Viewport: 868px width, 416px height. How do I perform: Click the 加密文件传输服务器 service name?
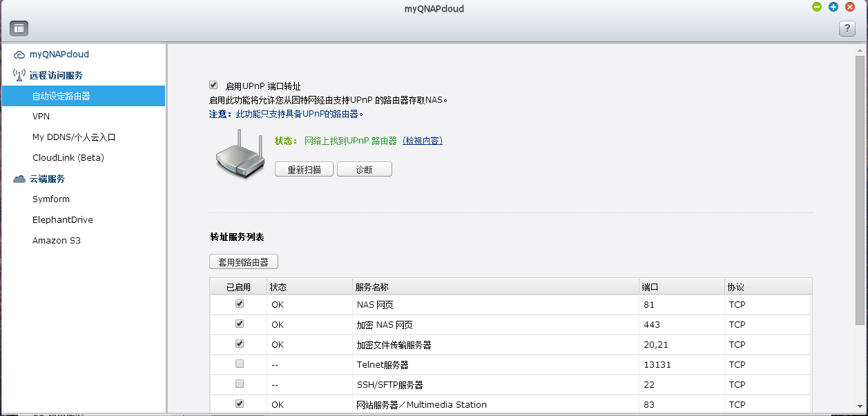coord(394,344)
